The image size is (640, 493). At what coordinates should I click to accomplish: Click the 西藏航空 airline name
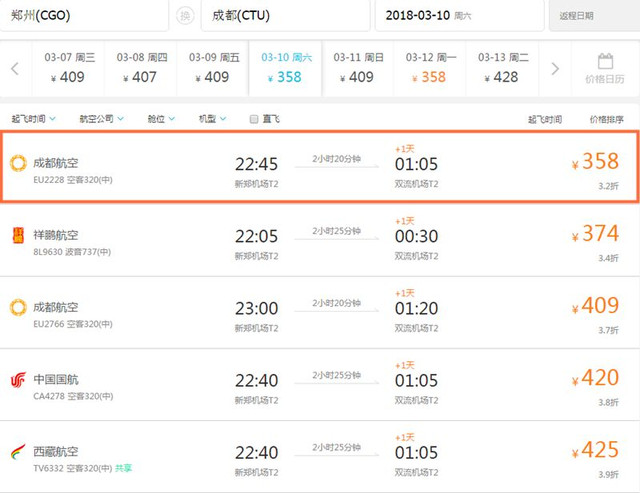[56, 451]
